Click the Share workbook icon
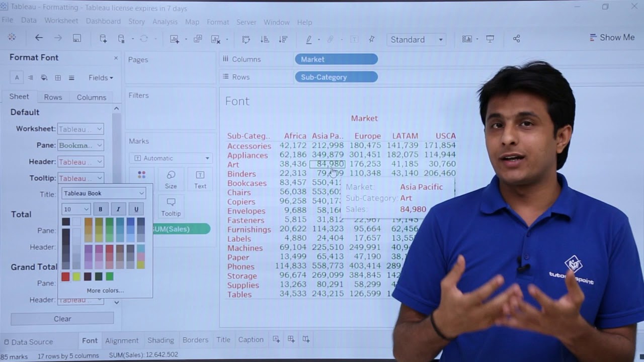This screenshot has height=362, width=644. click(516, 39)
